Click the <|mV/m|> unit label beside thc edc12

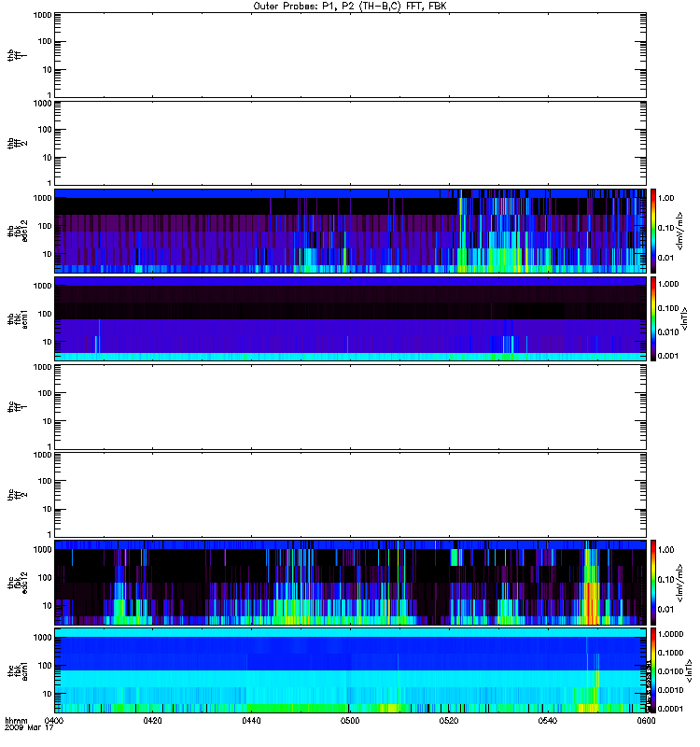680,583
